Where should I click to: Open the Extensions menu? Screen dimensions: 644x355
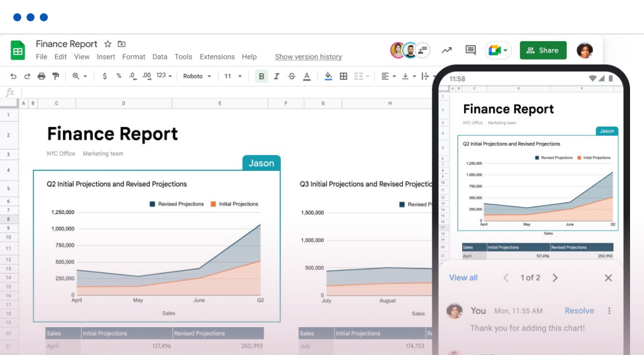217,57
